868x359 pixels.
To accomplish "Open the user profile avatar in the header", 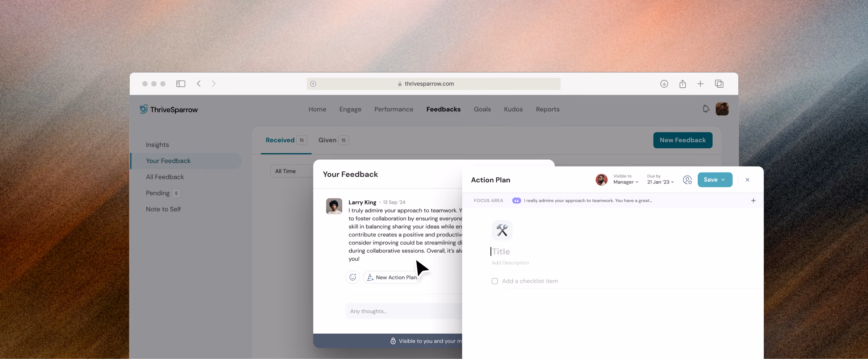I will (722, 109).
